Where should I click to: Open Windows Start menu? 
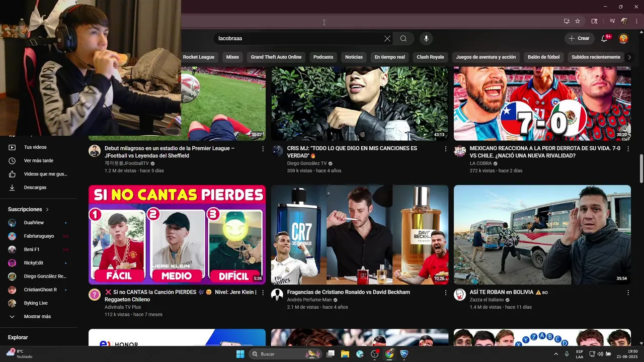coord(240,354)
